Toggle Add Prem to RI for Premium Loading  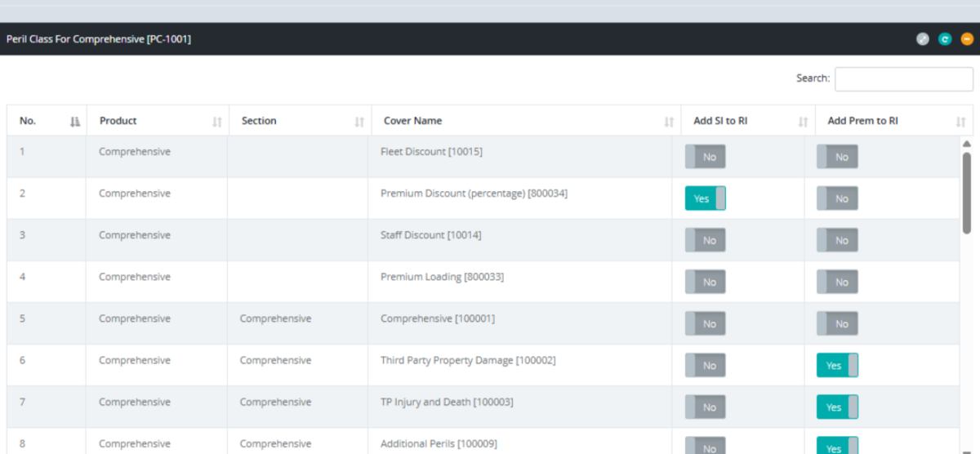coord(837,283)
